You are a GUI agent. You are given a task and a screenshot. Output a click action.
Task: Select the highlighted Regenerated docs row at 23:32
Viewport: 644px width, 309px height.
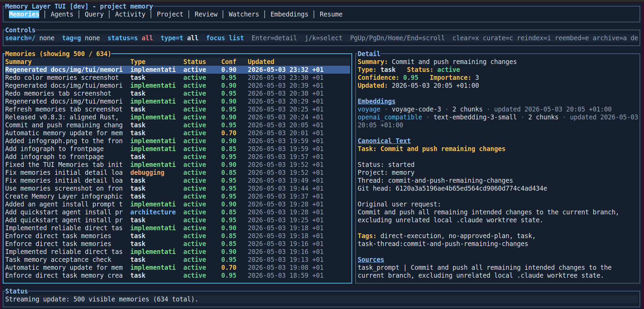[177, 70]
